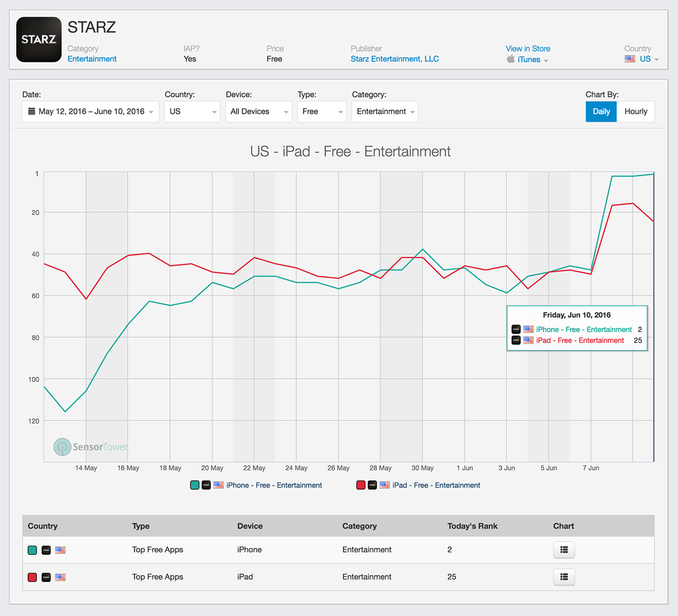Click the Apple logo icon beside iTunes
Viewport: 678px width, 616px height.
[511, 59]
